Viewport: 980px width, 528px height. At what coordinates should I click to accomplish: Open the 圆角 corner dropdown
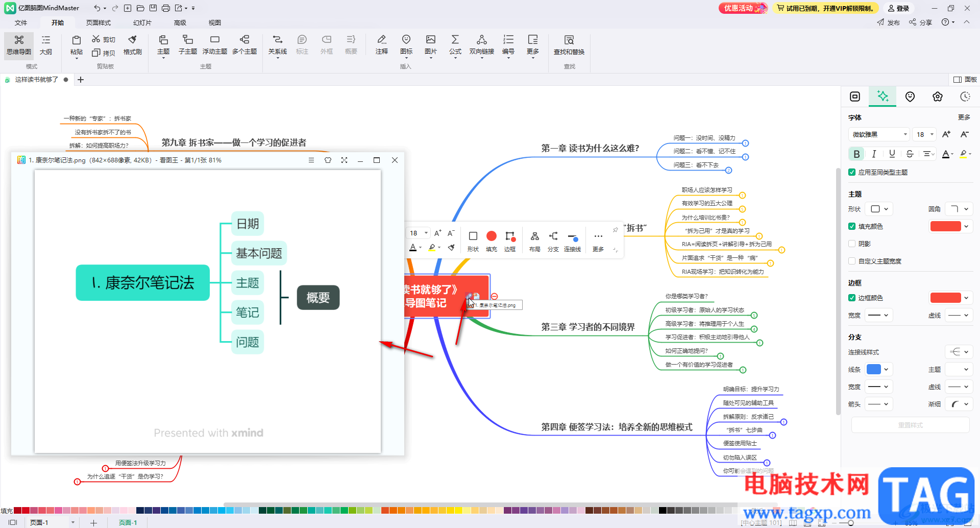pyautogui.click(x=959, y=209)
